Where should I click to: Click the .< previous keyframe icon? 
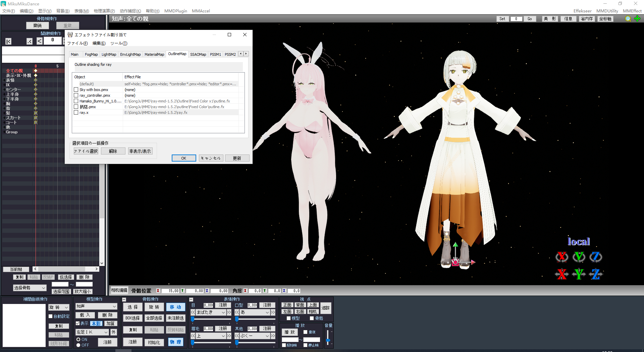[x=30, y=41]
